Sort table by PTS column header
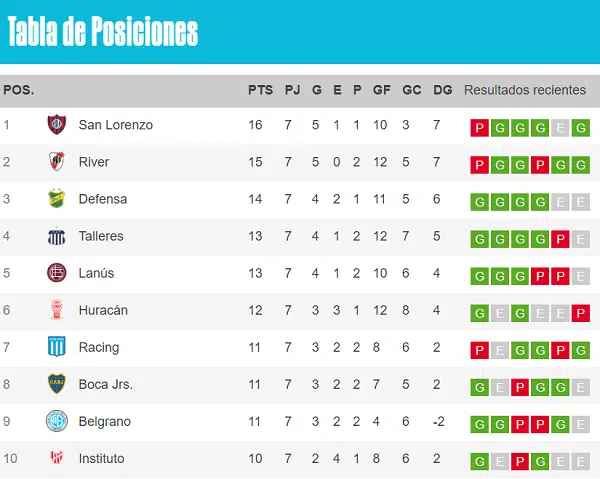600x479 pixels. [260, 90]
